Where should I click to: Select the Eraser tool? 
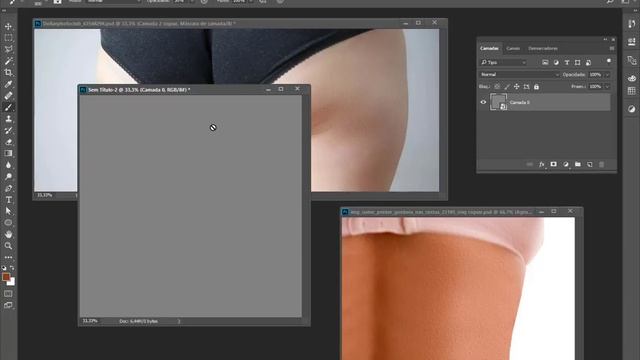(x=8, y=142)
